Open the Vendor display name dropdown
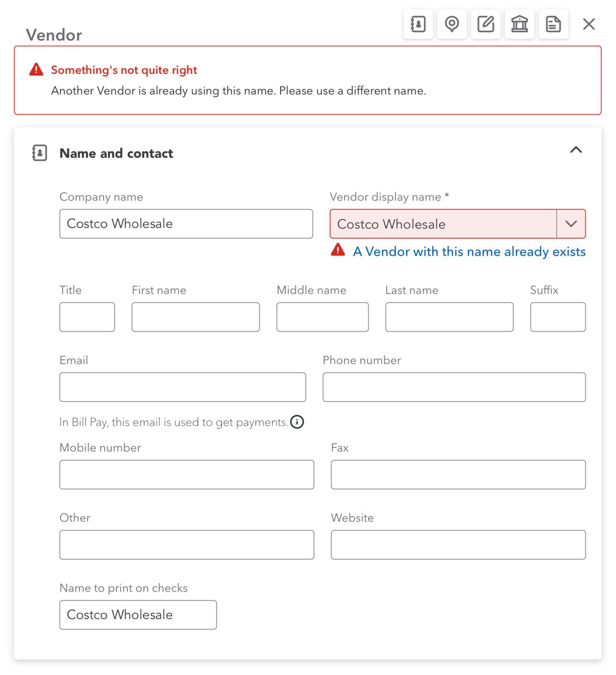This screenshot has width=616, height=675. pyautogui.click(x=571, y=224)
